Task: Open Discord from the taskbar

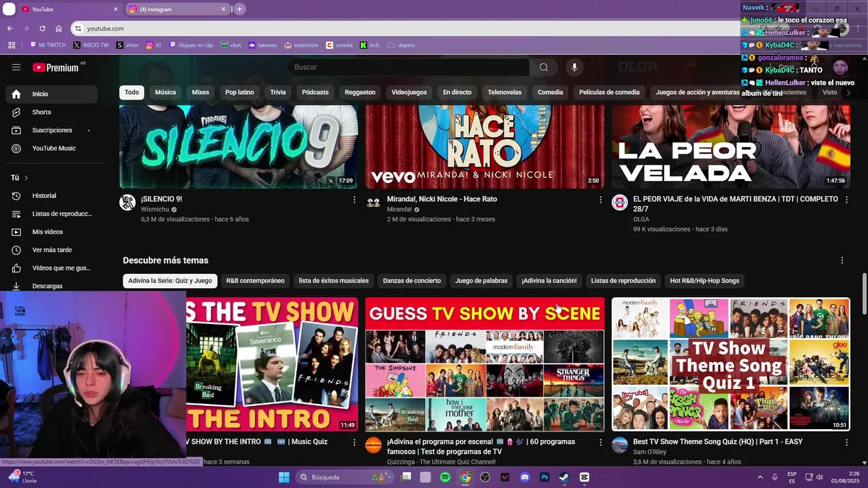Action: coord(524,477)
